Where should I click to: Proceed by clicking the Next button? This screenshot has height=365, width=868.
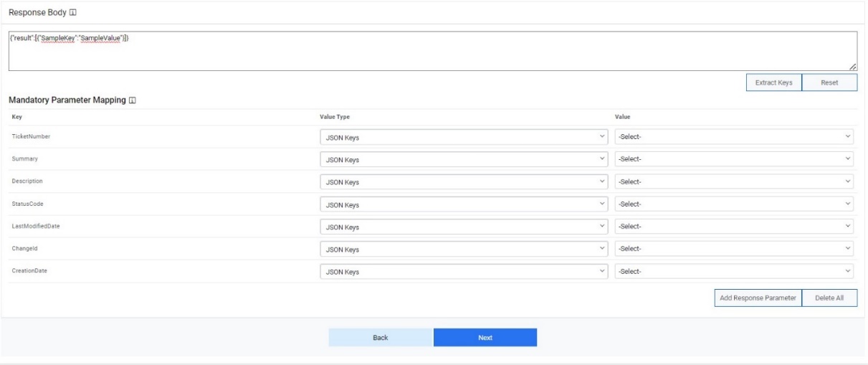click(x=485, y=338)
